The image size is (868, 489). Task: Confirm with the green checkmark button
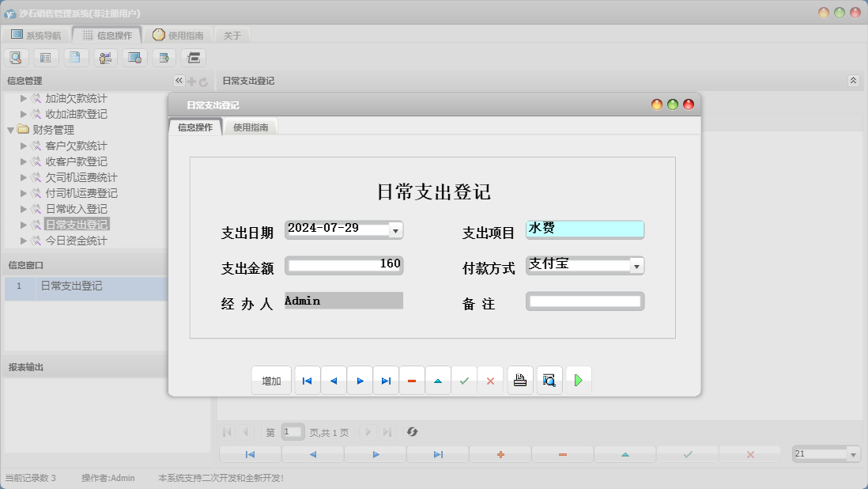click(x=464, y=380)
